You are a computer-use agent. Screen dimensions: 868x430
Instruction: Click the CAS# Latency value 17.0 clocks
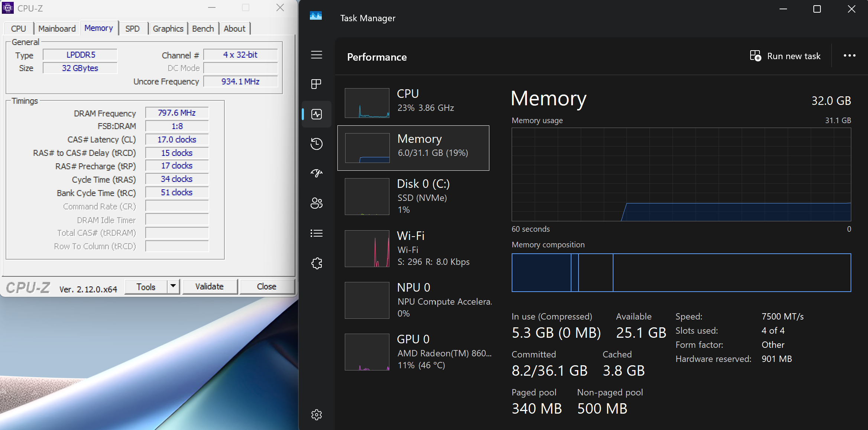coord(177,139)
